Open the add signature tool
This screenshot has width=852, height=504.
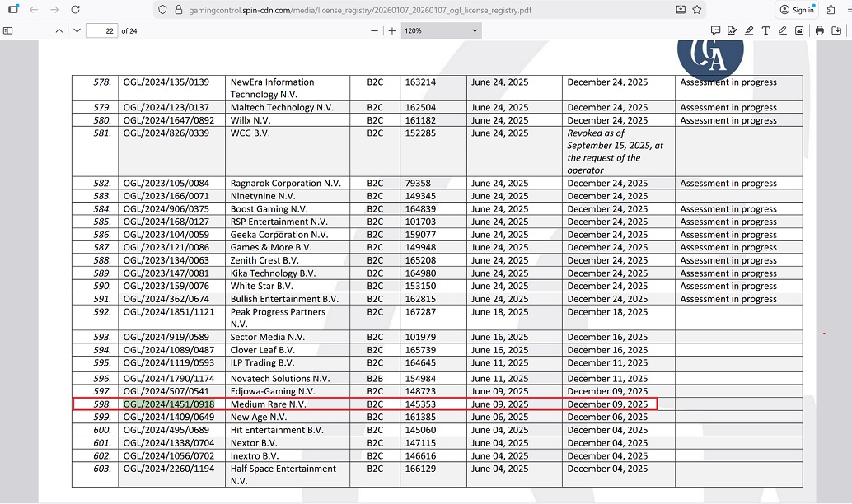pyautogui.click(x=732, y=30)
